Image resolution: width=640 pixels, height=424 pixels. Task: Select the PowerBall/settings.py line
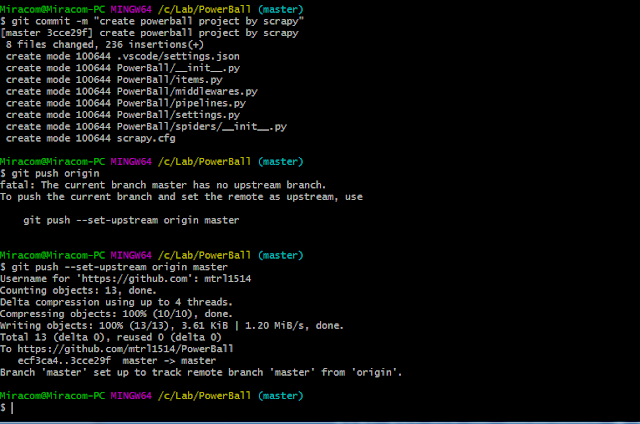[122, 115]
